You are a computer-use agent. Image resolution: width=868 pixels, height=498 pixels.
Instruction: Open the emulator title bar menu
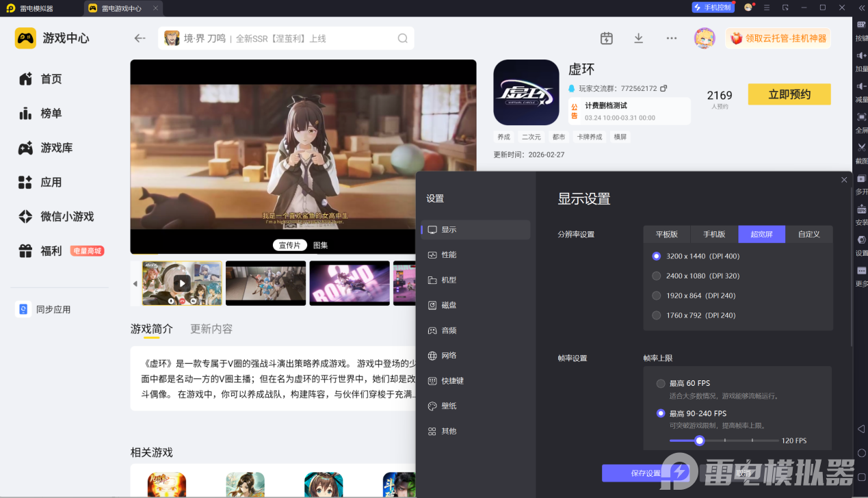point(767,8)
